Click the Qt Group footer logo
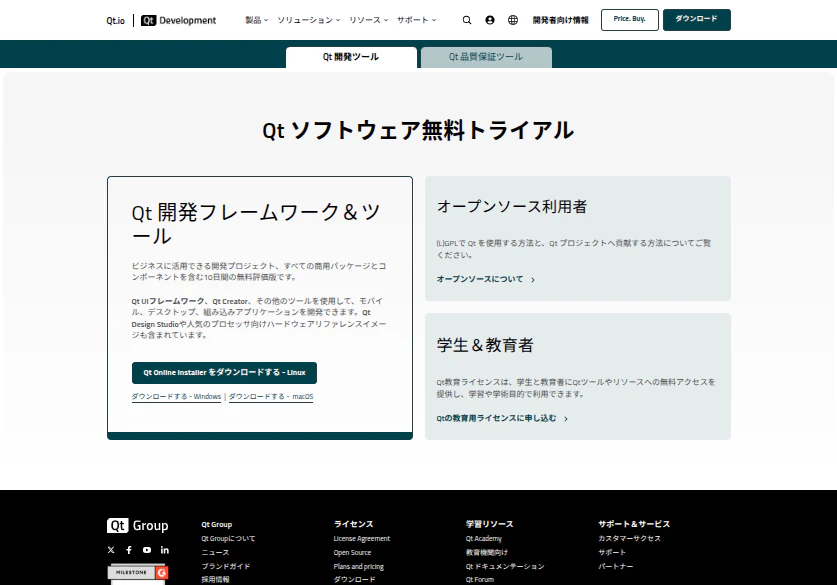Screen dimensions: 837x585 [137, 526]
